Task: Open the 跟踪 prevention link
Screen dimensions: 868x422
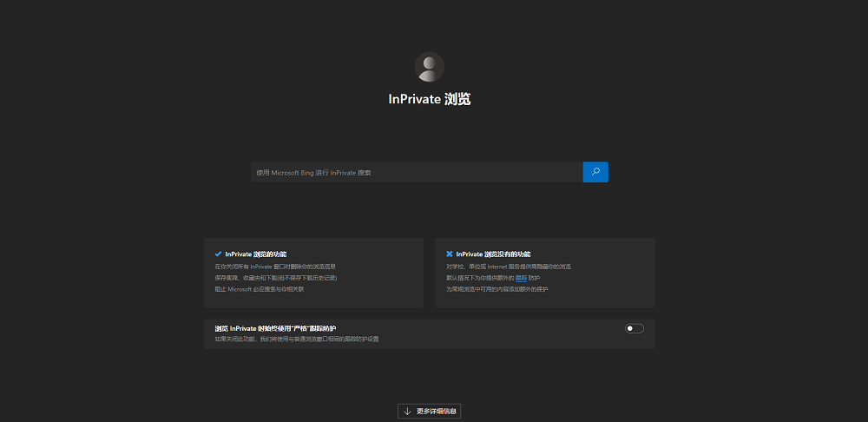Action: [521, 278]
